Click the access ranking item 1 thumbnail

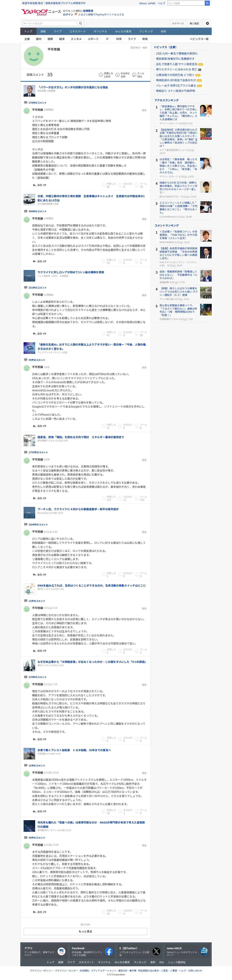[206, 110]
